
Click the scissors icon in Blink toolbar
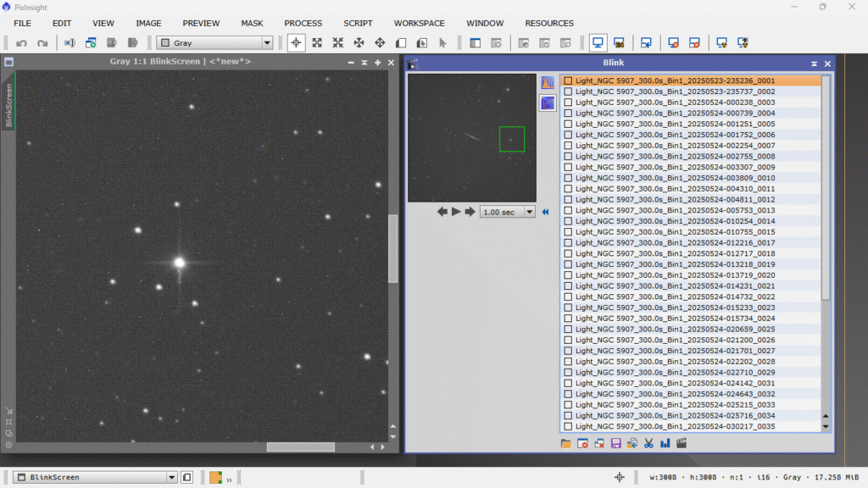tap(648, 443)
